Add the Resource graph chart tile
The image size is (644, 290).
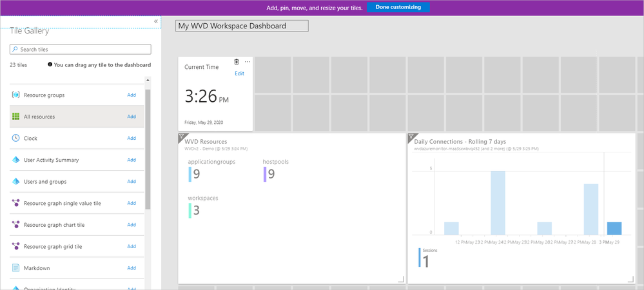click(x=132, y=225)
